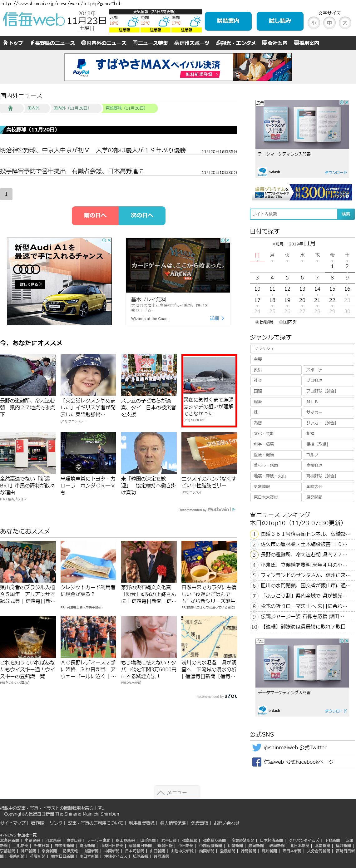Open 長野県のニュース menu item
The height and width of the screenshot is (868, 356).
click(x=52, y=43)
